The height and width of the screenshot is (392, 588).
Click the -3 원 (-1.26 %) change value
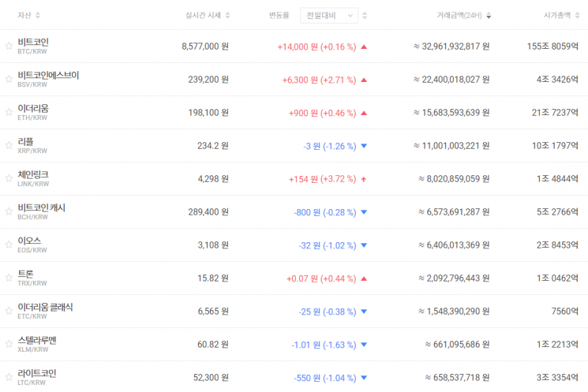[330, 146]
